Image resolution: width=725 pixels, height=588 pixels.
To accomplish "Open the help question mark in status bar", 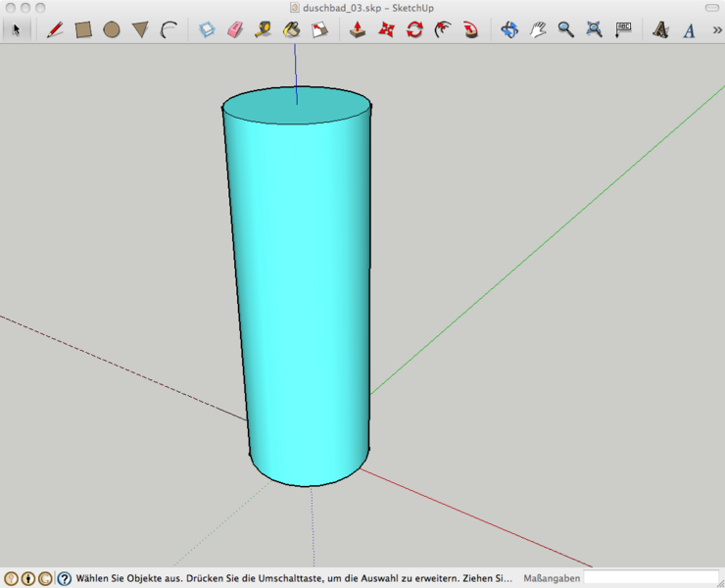I will tap(64, 578).
